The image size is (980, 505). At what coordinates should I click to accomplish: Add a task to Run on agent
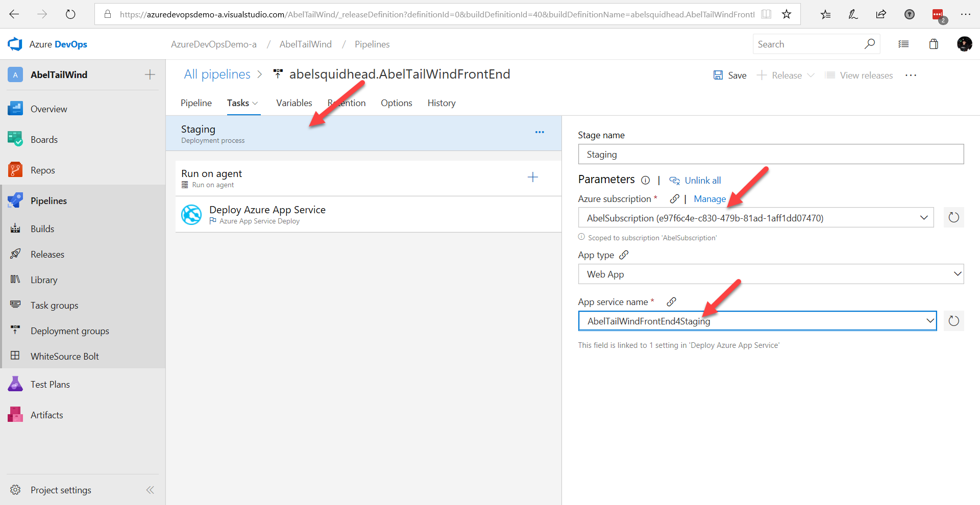coord(532,177)
